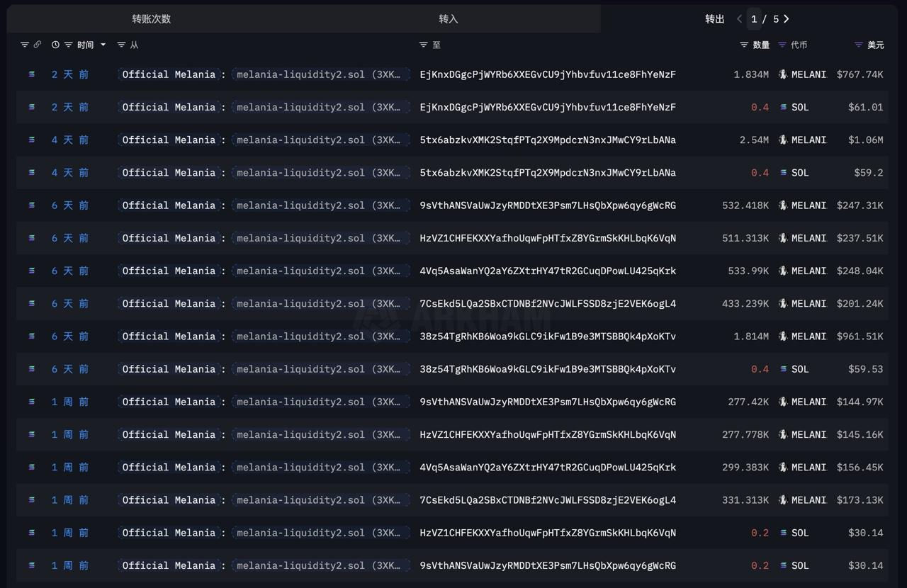Image resolution: width=907 pixels, height=588 pixels.
Task: Click the Solana chain icon in the $61.01 row
Action: click(x=31, y=107)
